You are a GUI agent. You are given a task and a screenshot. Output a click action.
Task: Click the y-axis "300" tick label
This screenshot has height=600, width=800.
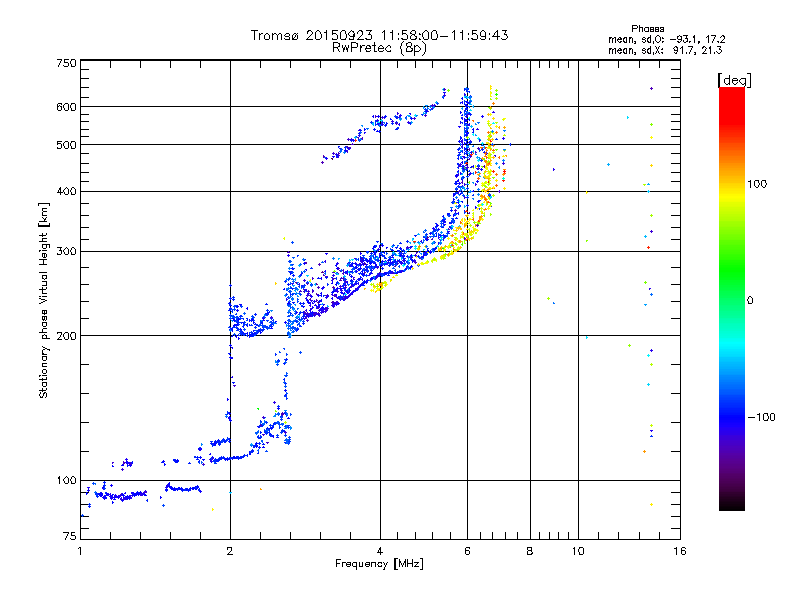[66, 252]
